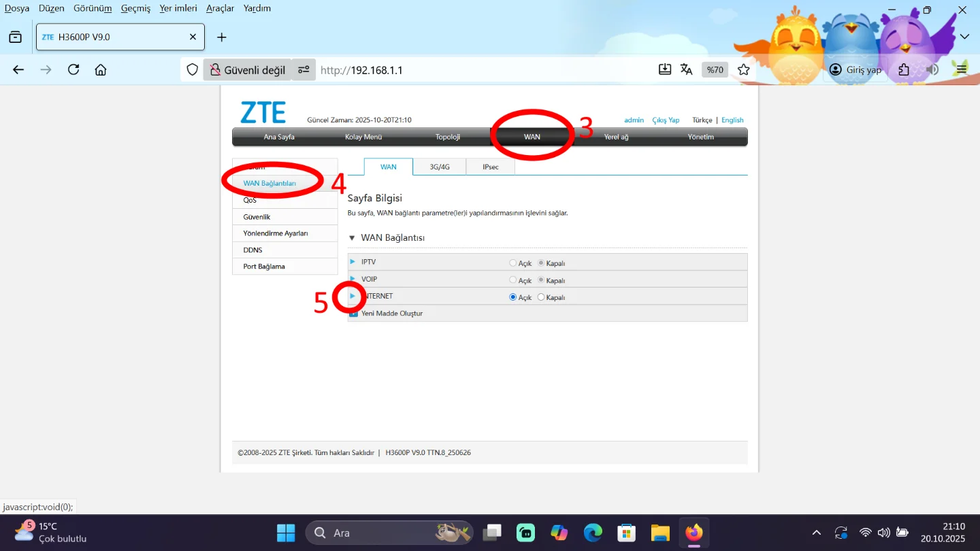Screen dimensions: 980x551
Task: Open the Yardım menu
Action: point(257,8)
